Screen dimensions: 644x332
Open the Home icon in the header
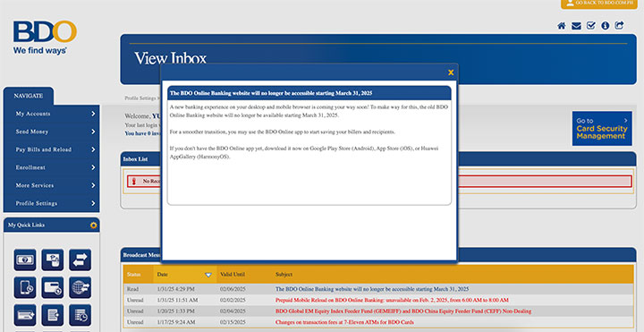(561, 26)
